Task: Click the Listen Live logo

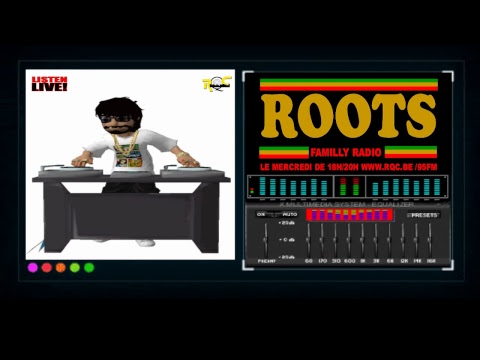Action: [49, 84]
